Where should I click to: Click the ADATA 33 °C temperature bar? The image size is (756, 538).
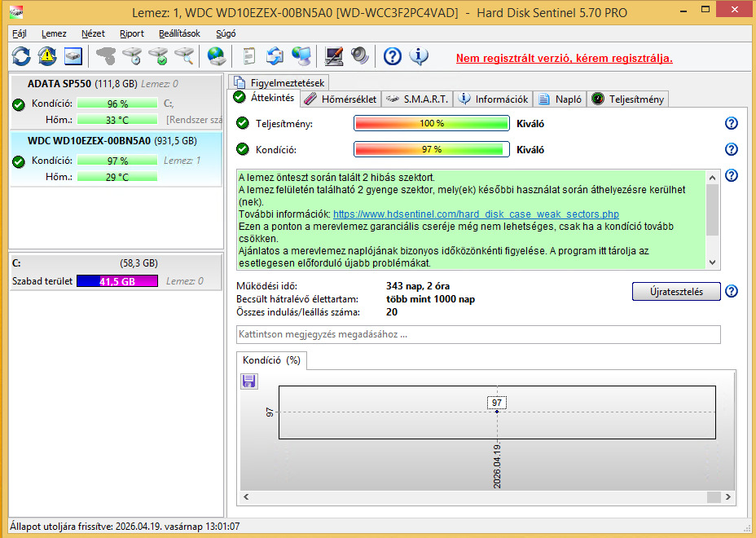click(x=117, y=120)
